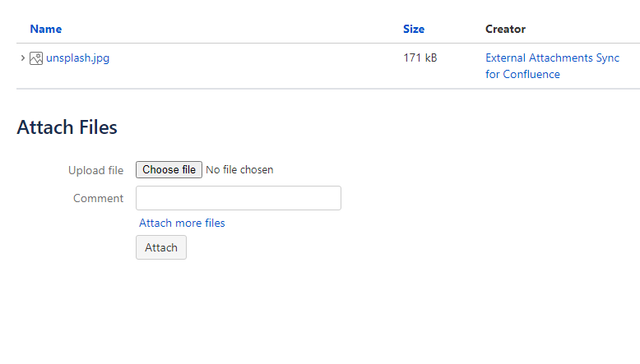Viewport: 640px width, 364px height.
Task: Click the 171 kB size value
Action: [x=420, y=58]
